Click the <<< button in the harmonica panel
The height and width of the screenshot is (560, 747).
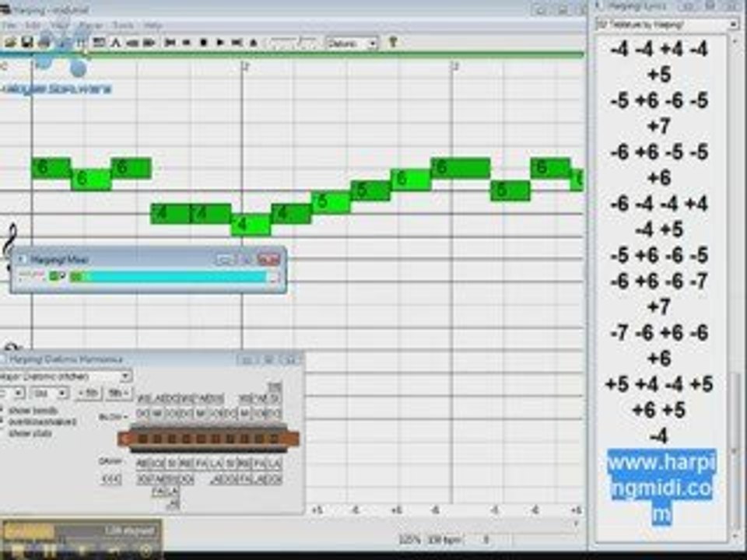[x=111, y=479]
